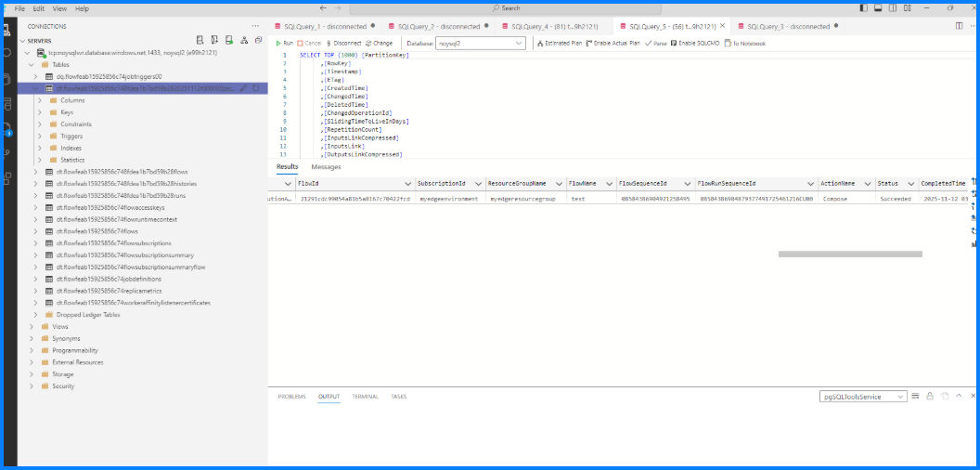Viewport: 980px width, 470px height.
Task: Click the Estimated Plan toolbar button
Action: point(560,43)
